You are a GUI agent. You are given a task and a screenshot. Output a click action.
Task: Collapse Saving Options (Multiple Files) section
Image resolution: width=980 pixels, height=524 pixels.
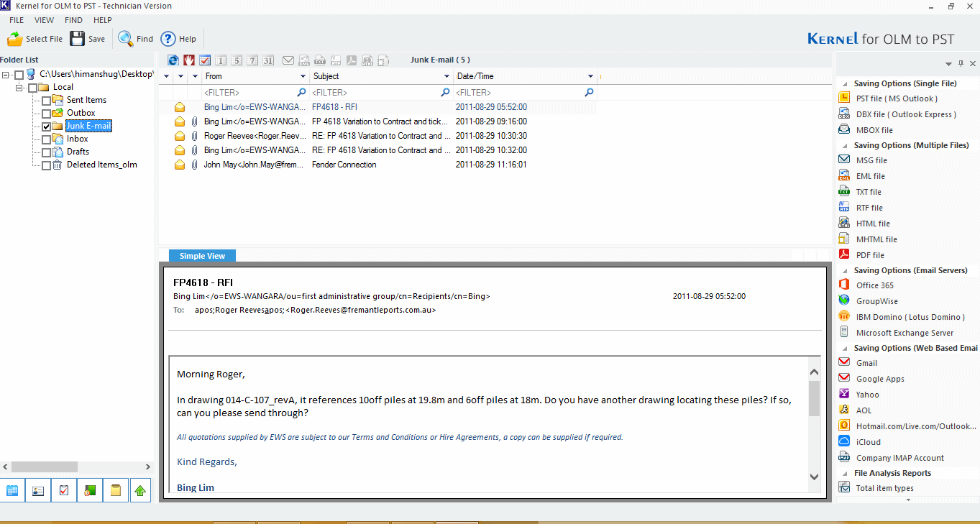coord(844,146)
